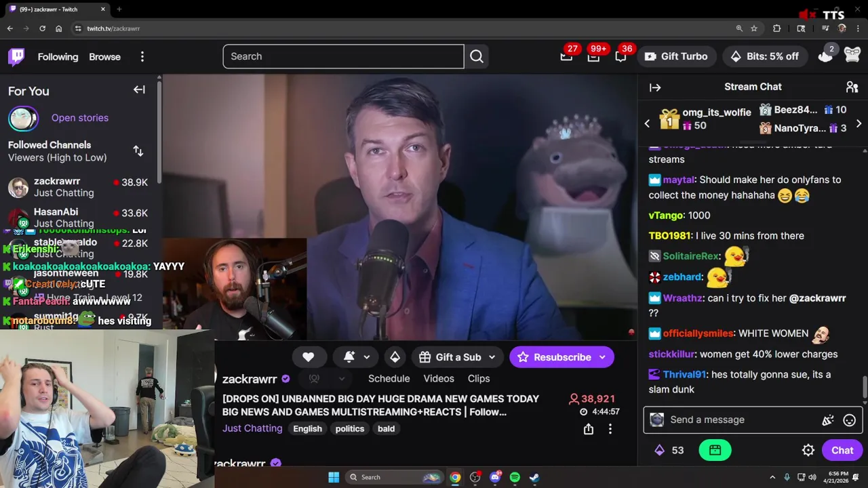Open the Just Chatting category link
This screenshot has height=488, width=868.
pyautogui.click(x=252, y=428)
